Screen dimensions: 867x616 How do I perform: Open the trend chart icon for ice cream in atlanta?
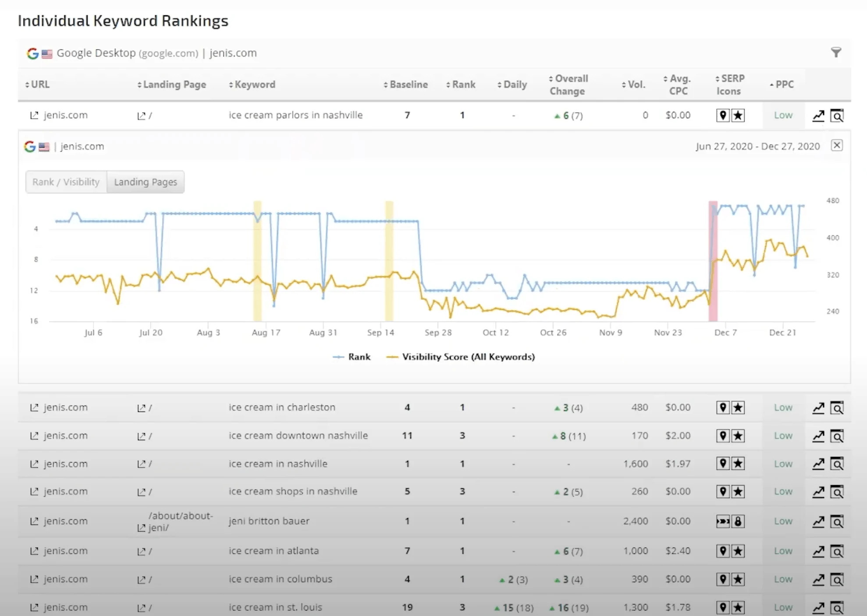pyautogui.click(x=818, y=551)
